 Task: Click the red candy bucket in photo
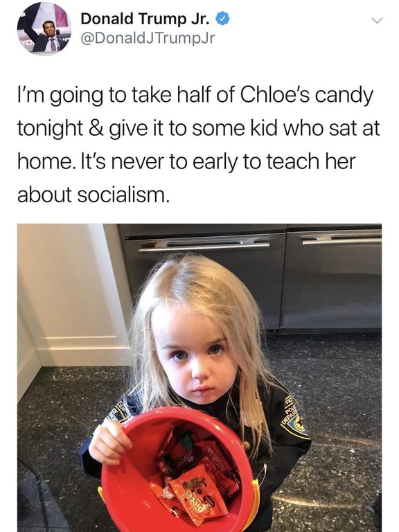[178, 473]
